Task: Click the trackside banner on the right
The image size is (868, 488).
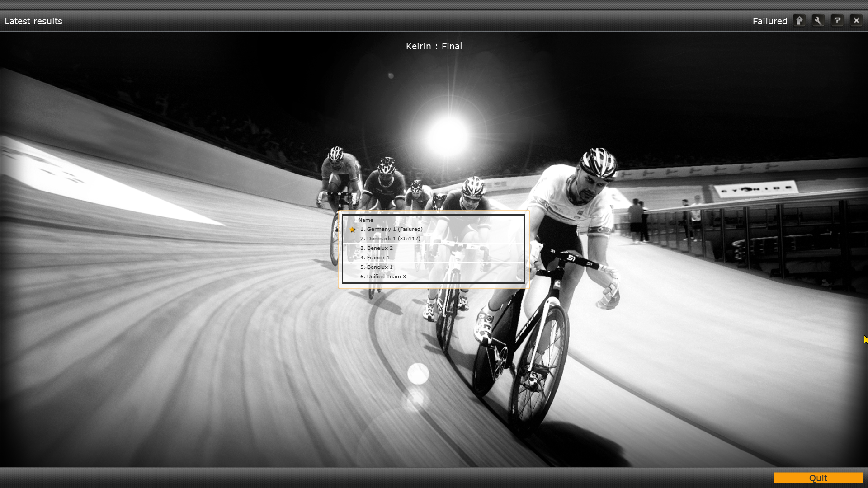Action: pos(755,189)
